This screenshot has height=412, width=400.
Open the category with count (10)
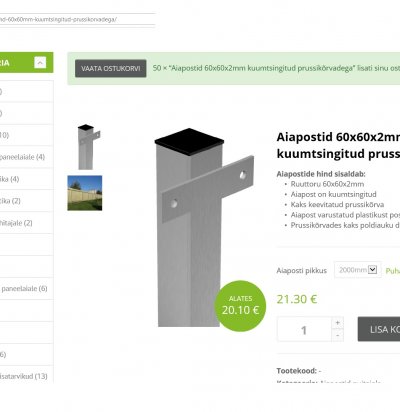pyautogui.click(x=4, y=135)
